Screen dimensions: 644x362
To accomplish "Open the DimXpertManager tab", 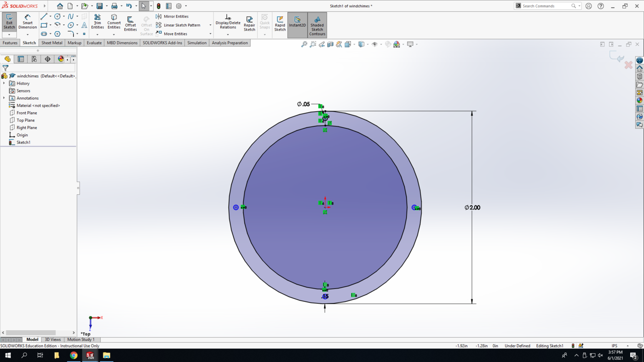I will click(47, 59).
